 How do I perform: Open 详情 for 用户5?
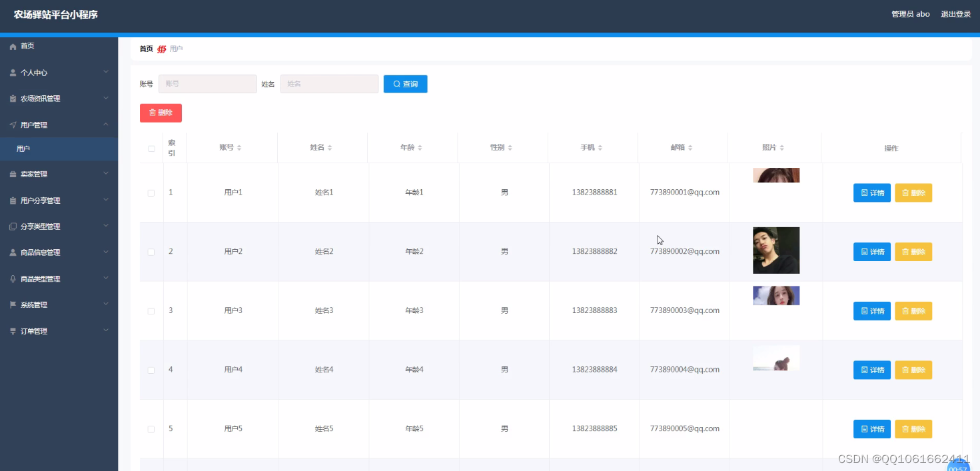pos(871,429)
